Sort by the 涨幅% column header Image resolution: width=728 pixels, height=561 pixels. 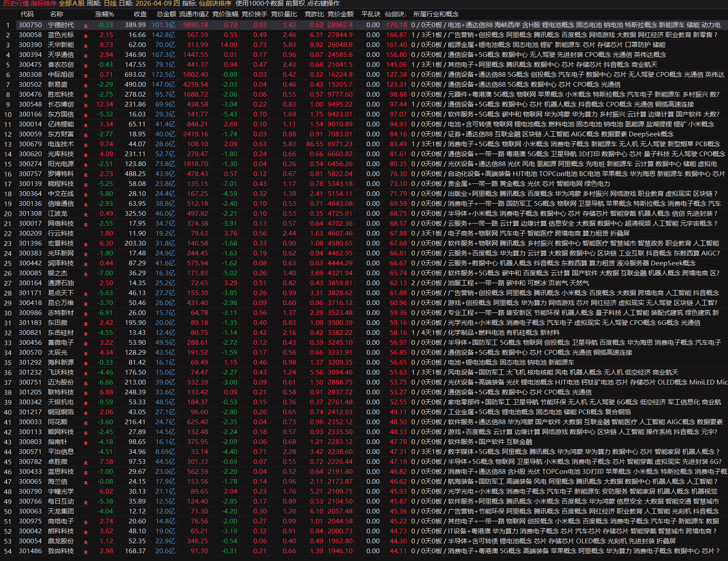(x=104, y=14)
